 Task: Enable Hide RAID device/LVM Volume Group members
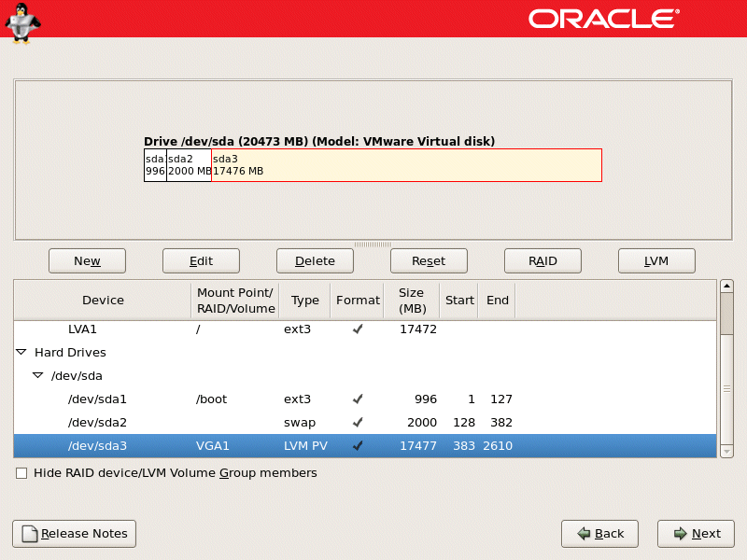click(21, 473)
